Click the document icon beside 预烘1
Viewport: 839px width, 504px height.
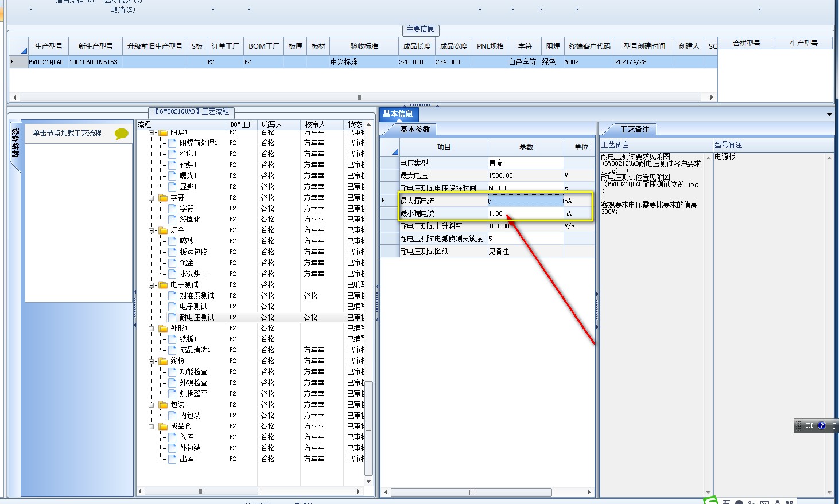(x=172, y=165)
